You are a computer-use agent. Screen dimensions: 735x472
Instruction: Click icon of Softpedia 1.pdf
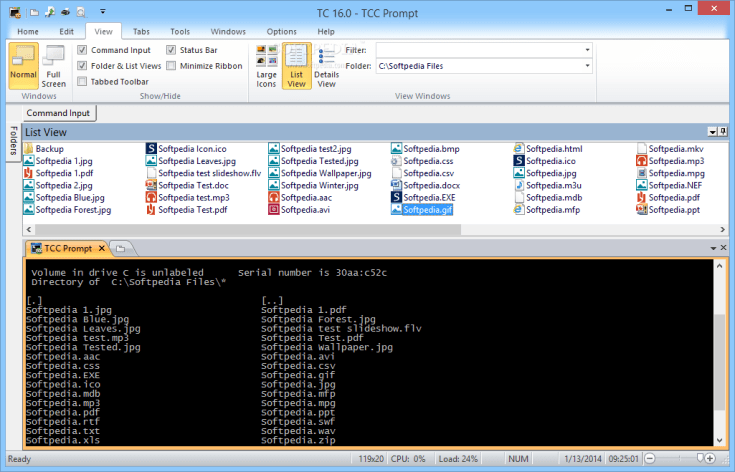point(29,173)
